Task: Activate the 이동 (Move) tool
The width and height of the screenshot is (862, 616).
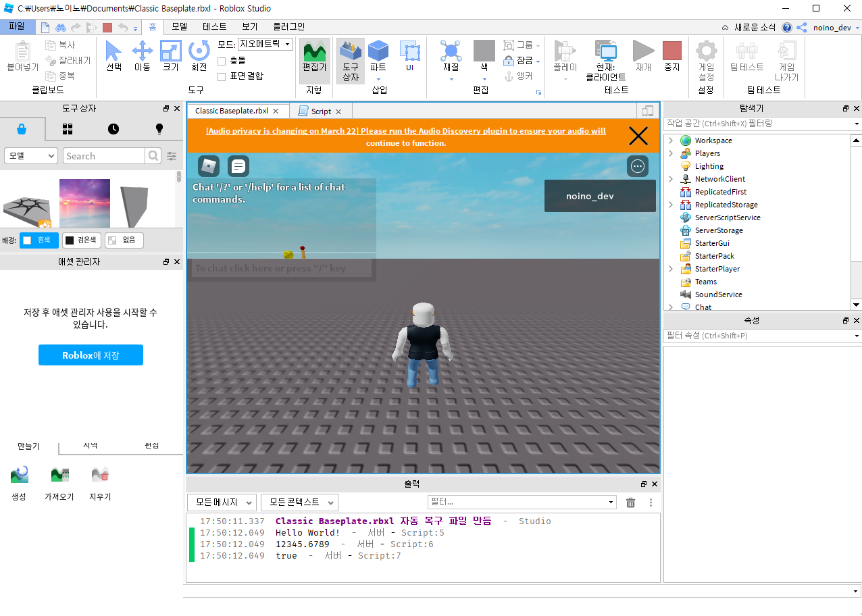Action: 142,55
